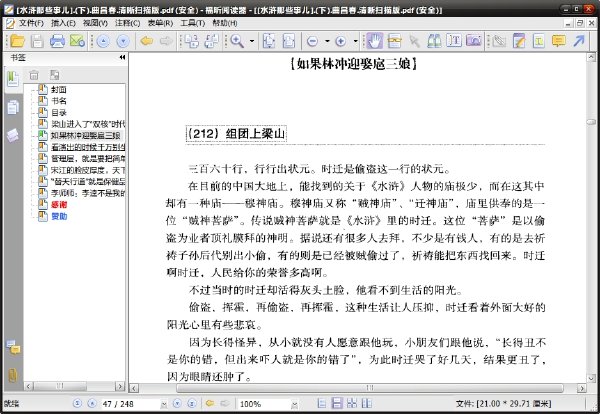Screen dimensions: 600x414
Task: Select the blue arrow drawing tool
Action: point(579,41)
